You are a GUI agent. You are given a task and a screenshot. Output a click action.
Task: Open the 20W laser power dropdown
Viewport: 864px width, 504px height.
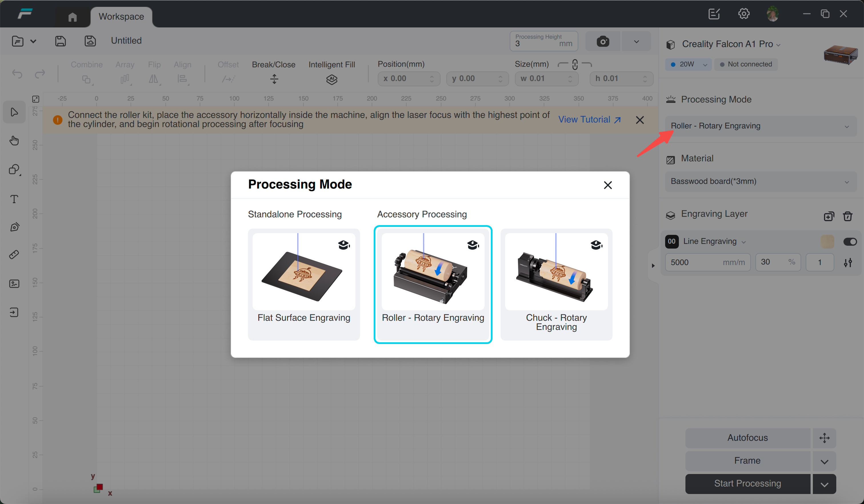tap(688, 65)
